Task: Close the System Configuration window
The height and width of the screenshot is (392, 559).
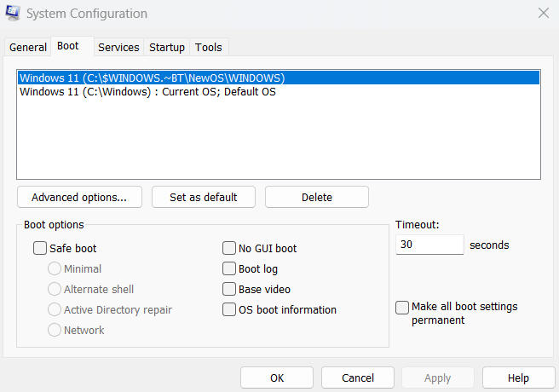Action: tap(544, 13)
